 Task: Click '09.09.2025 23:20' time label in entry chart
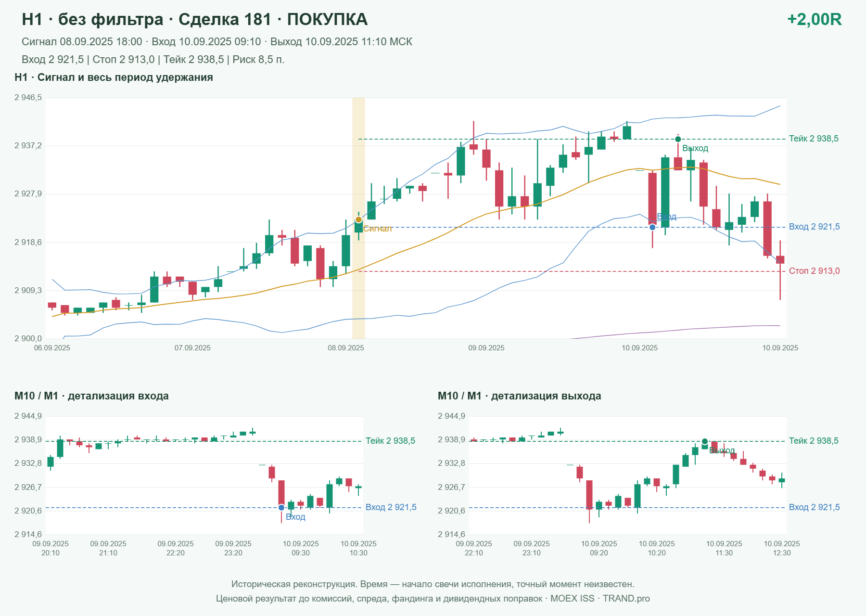pos(233,548)
